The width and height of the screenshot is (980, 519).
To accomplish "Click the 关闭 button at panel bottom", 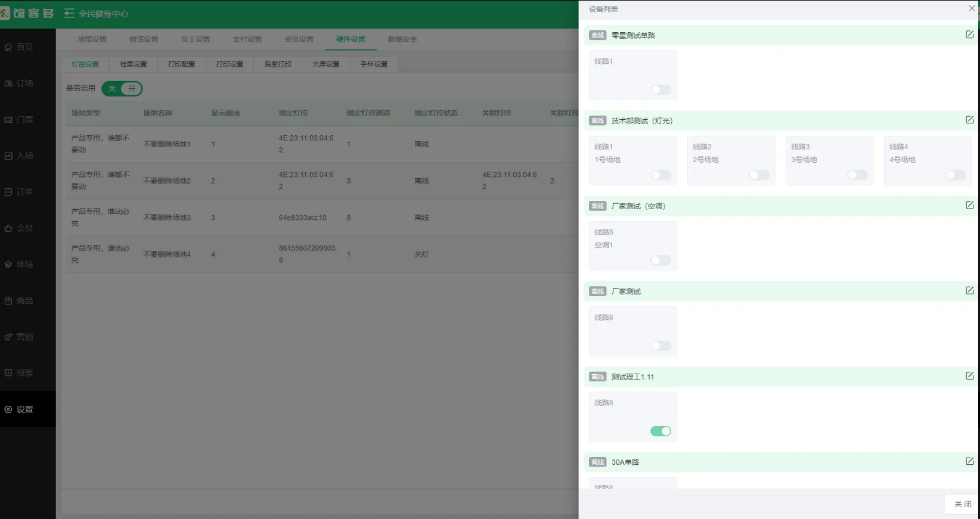I will [962, 504].
